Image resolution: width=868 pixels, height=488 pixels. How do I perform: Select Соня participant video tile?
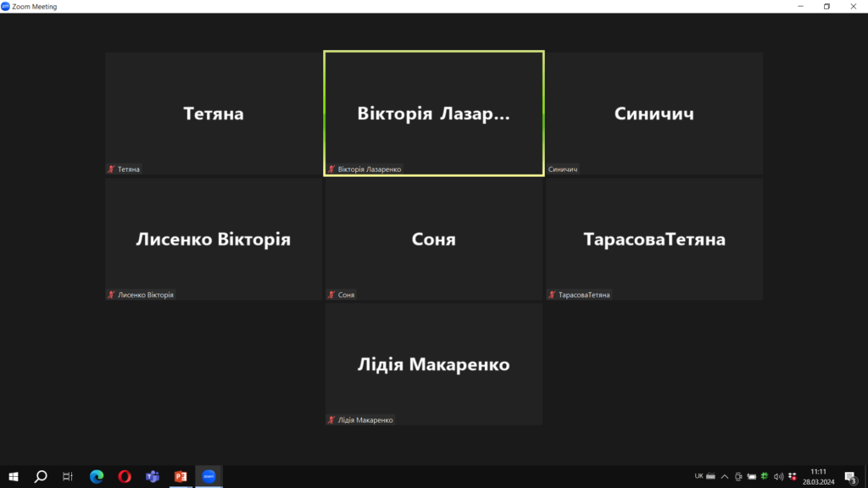pyautogui.click(x=434, y=239)
